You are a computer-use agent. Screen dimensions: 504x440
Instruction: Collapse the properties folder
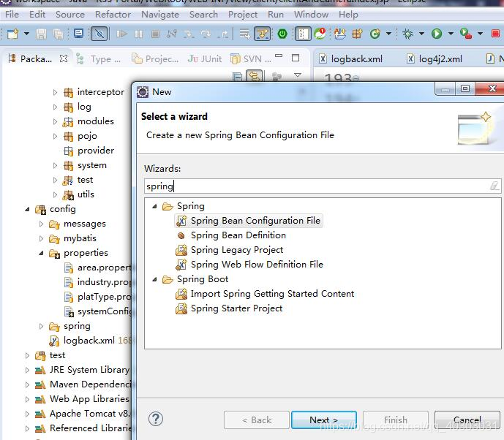pos(41,253)
